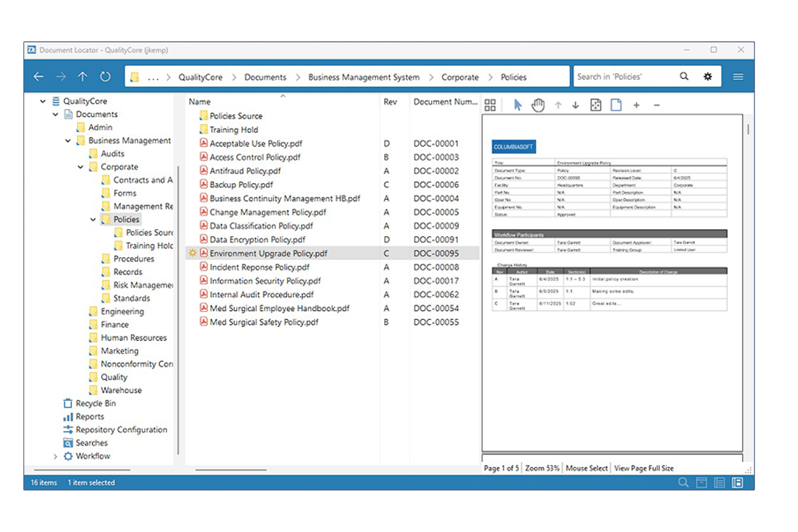Toggle the preview pane layout icon
This screenshot has width=798, height=532.
coord(737,482)
